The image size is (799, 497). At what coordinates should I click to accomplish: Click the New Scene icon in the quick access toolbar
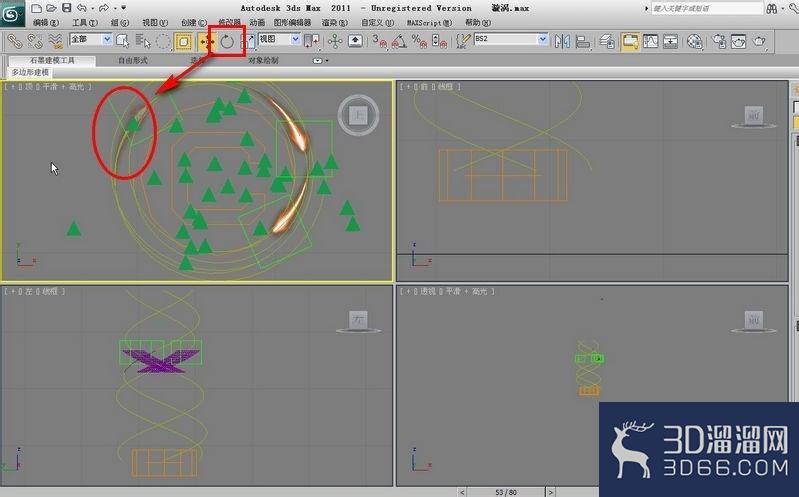pyautogui.click(x=36, y=8)
